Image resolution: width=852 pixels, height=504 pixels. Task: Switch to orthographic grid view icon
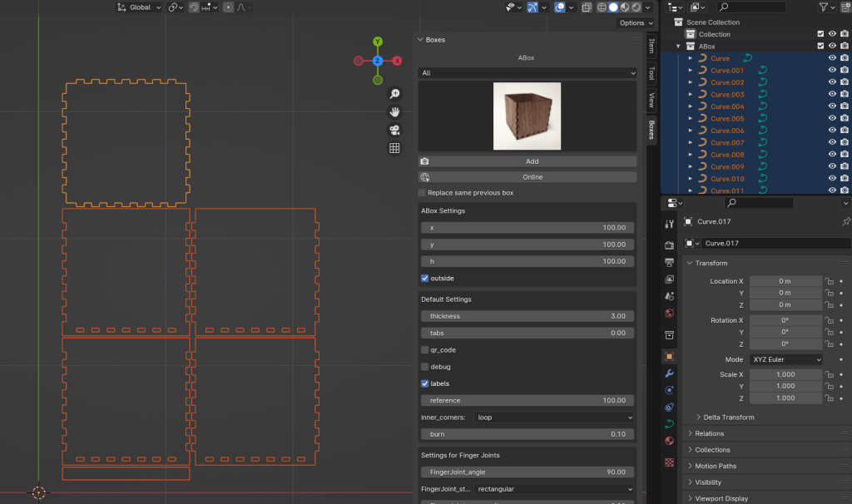(x=394, y=148)
